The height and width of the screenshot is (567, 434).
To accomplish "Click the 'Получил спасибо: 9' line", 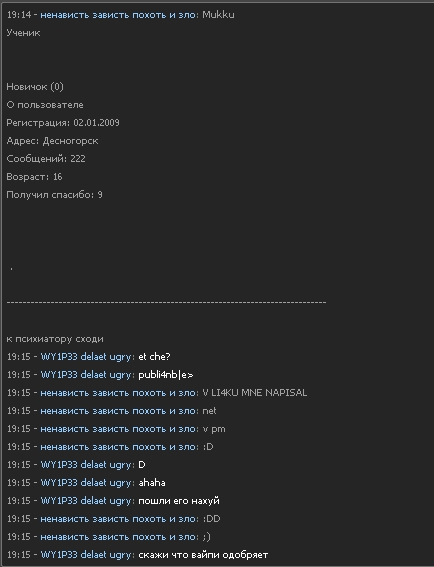I will (54, 195).
